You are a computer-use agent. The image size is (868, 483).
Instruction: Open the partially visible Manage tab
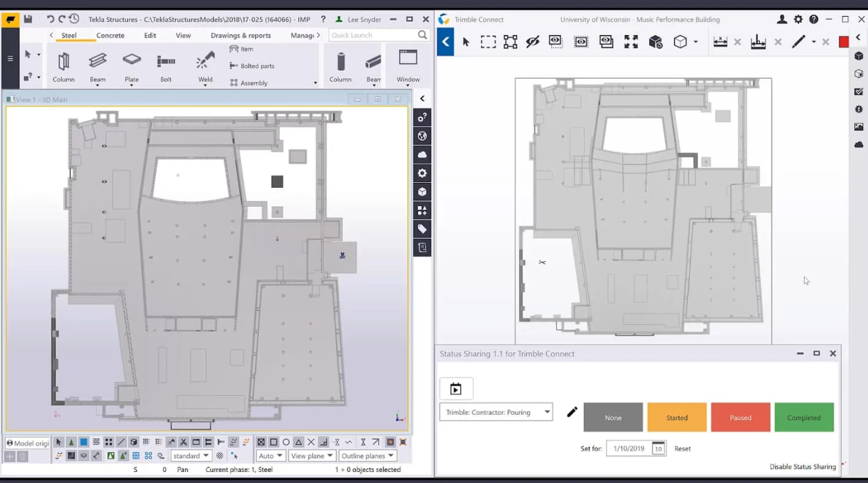click(302, 35)
